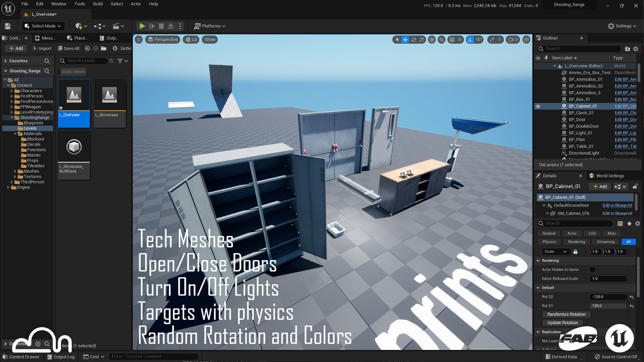Select the L_Showcase level thumbnail
The height and width of the screenshot is (362, 644).
point(110,103)
